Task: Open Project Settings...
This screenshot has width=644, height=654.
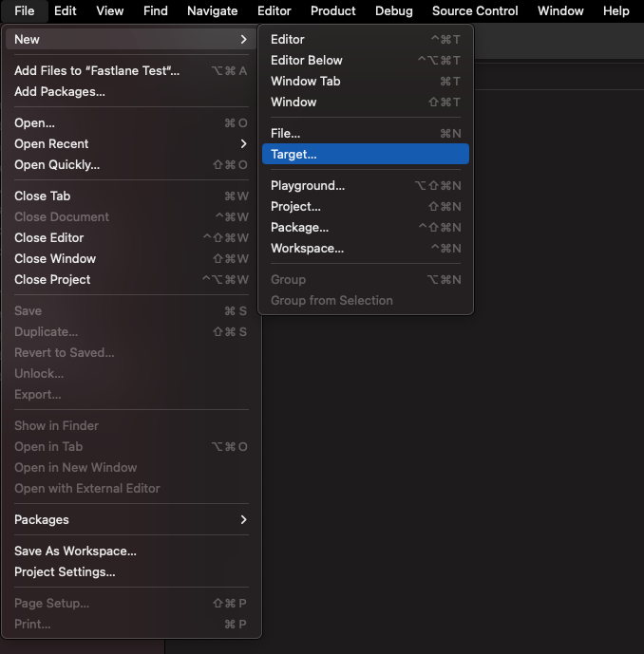Action: click(x=65, y=572)
